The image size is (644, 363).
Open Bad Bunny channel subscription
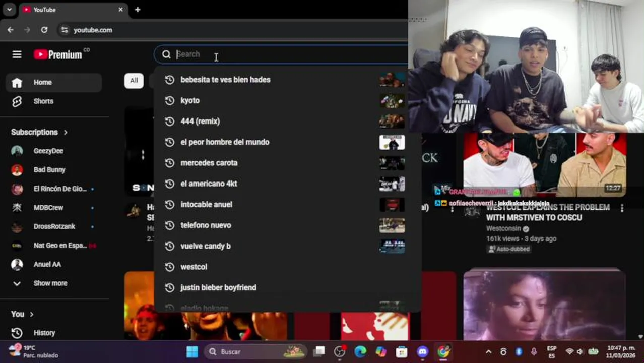coord(54,170)
